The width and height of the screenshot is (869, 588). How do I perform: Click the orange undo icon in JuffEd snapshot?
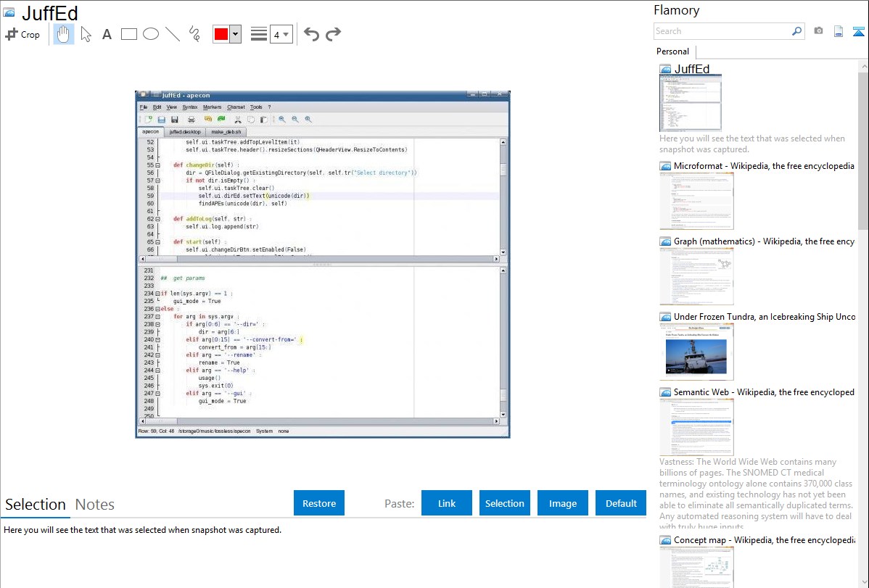click(x=208, y=119)
